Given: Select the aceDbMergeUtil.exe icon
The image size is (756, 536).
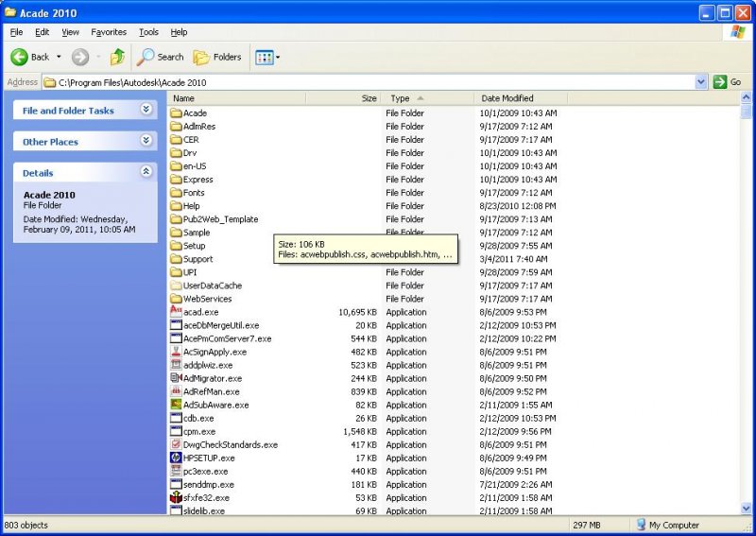Looking at the screenshot, I should click(176, 325).
